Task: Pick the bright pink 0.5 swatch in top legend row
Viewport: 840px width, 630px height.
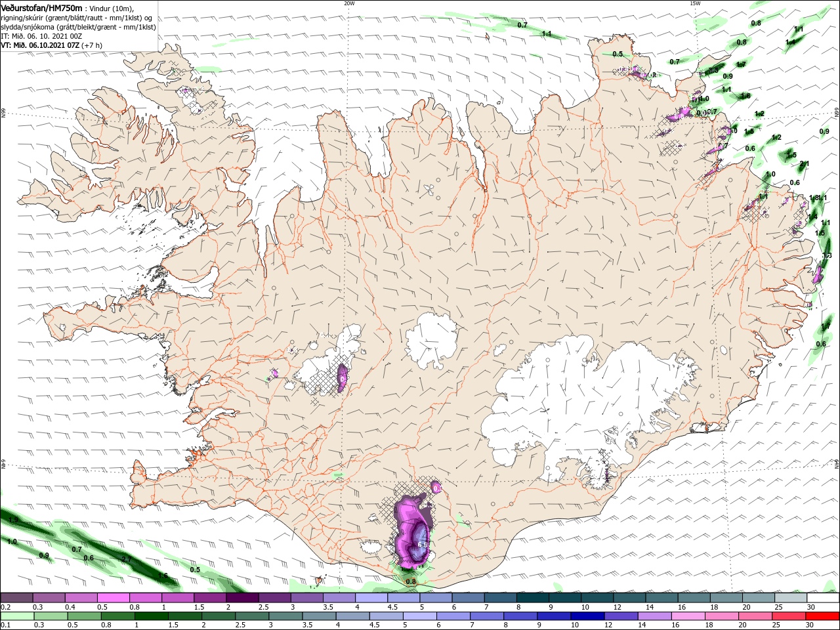Action: pos(114,598)
